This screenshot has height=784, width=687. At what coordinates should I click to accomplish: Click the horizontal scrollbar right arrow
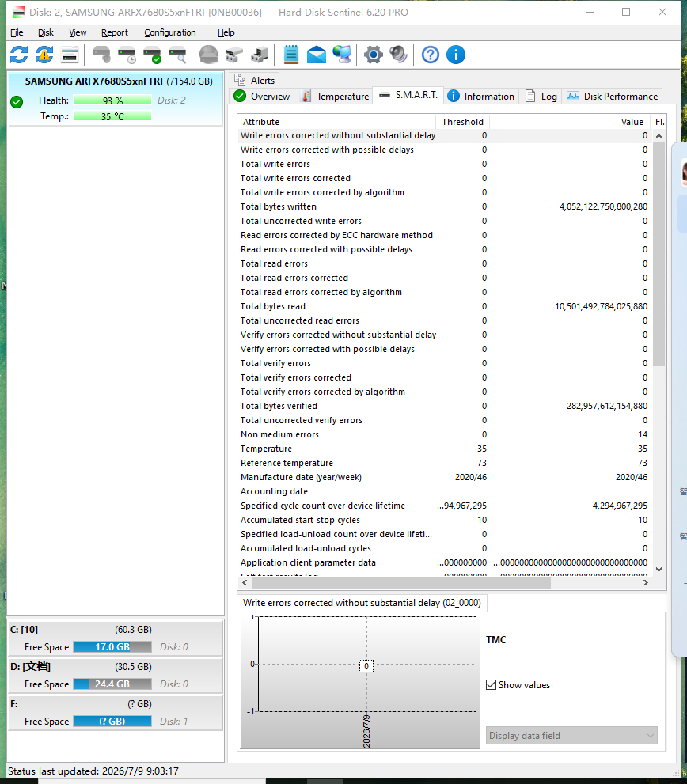click(x=646, y=582)
